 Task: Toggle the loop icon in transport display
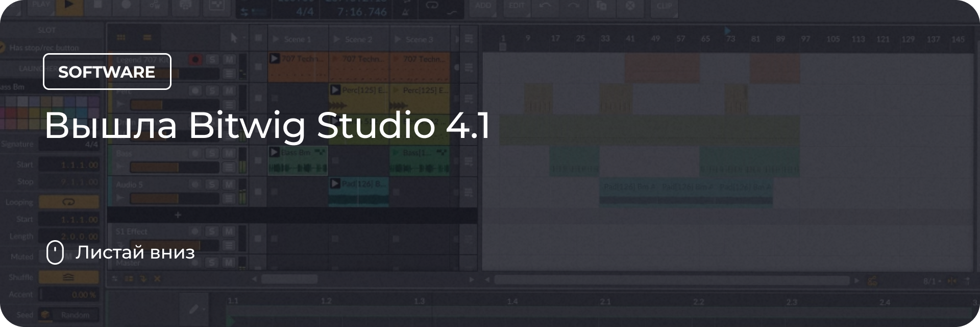(432, 6)
